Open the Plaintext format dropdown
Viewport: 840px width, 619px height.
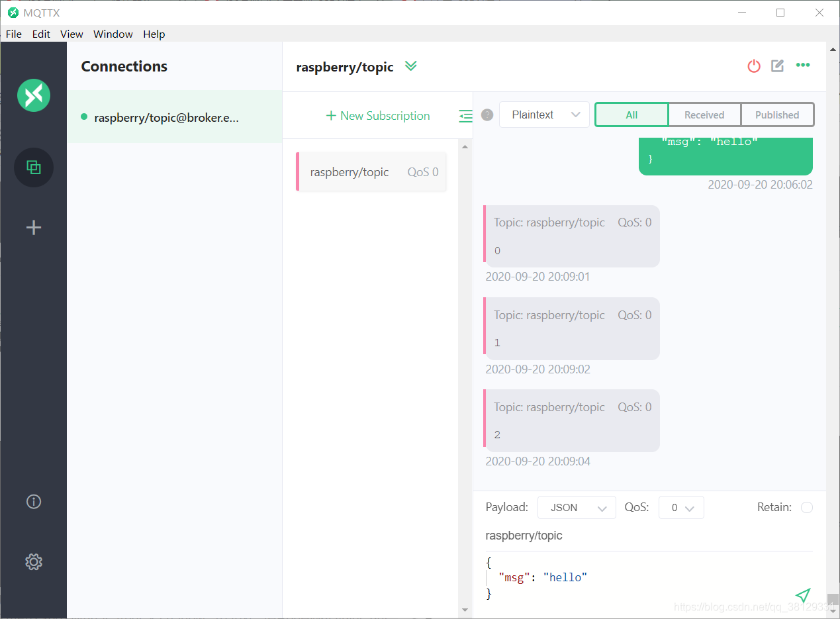544,115
